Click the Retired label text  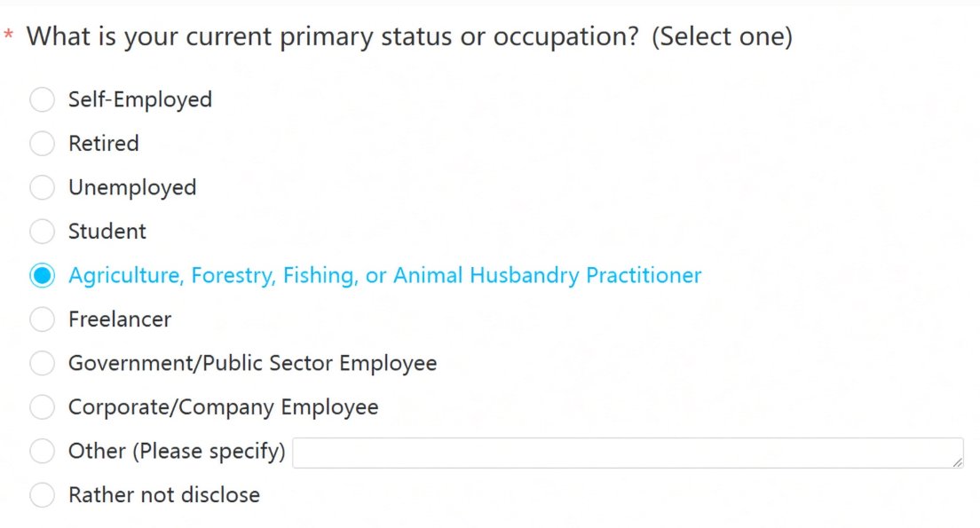click(x=104, y=144)
